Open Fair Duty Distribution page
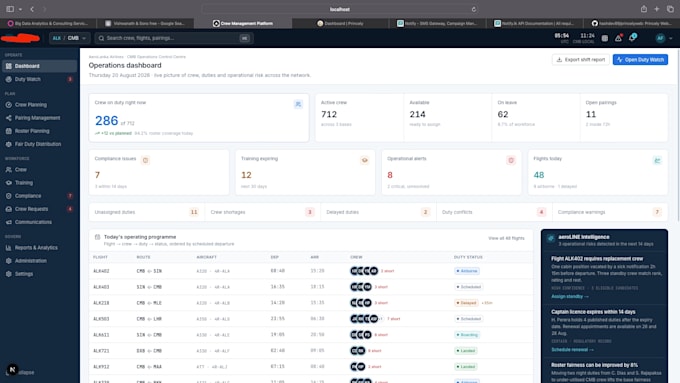The image size is (680, 383). 39,144
